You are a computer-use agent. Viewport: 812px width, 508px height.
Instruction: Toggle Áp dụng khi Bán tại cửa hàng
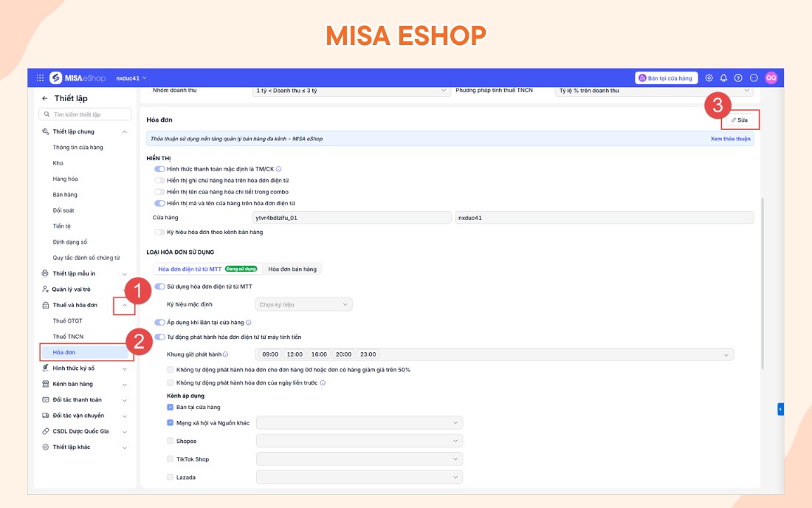(x=159, y=322)
